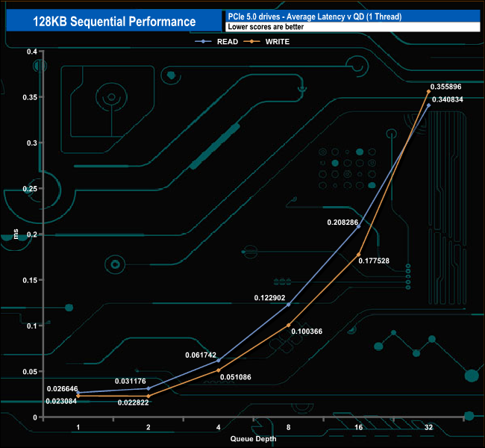Select the READ value 0.208286

342,223
